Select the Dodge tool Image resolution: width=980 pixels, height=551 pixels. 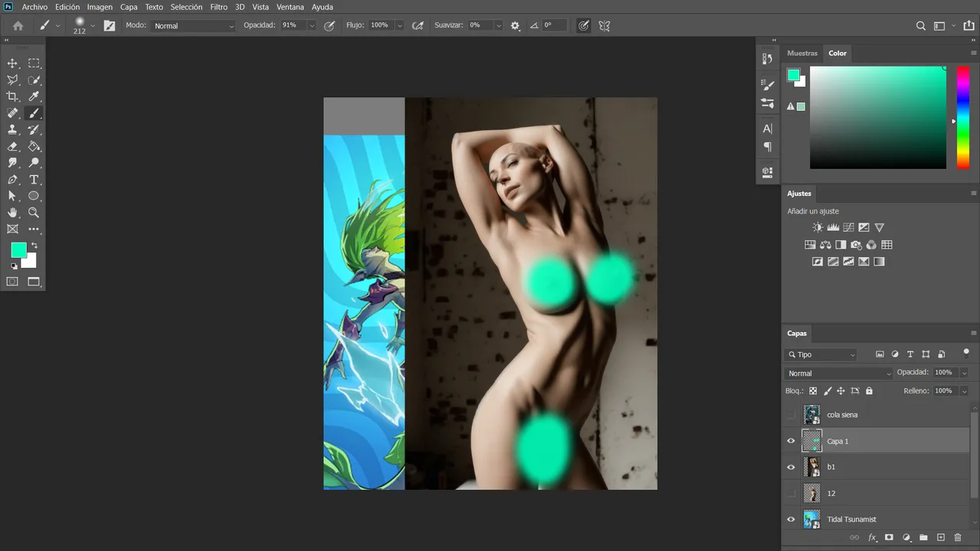tap(34, 163)
